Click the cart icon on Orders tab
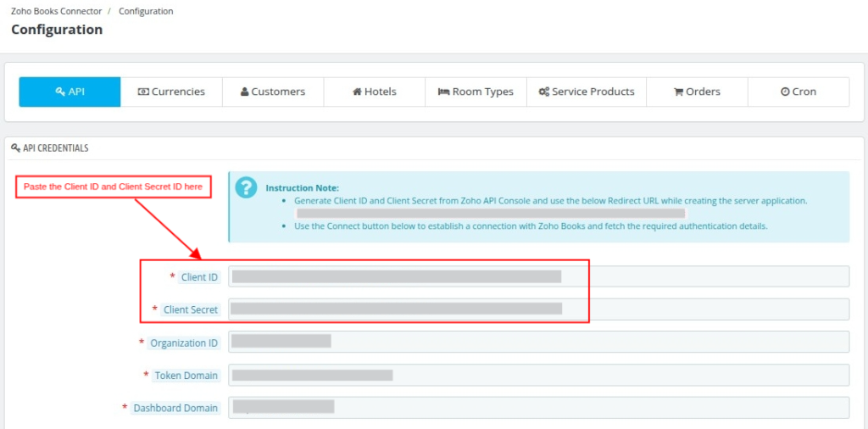Image resolution: width=868 pixels, height=429 pixels. tap(678, 92)
